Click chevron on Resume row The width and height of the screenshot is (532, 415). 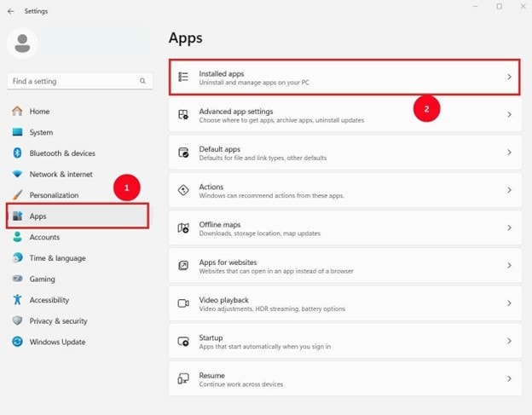[x=509, y=378]
